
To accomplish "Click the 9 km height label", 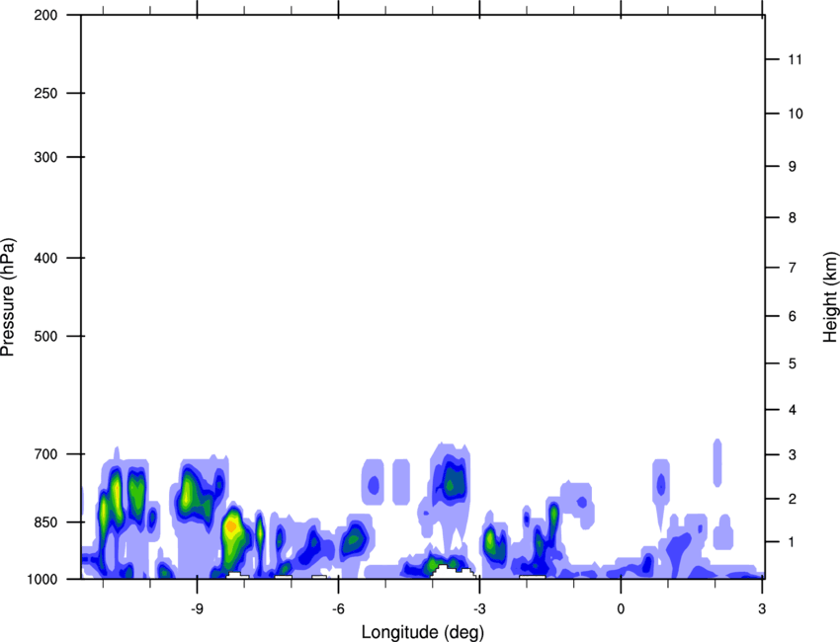I will pyautogui.click(x=793, y=167).
